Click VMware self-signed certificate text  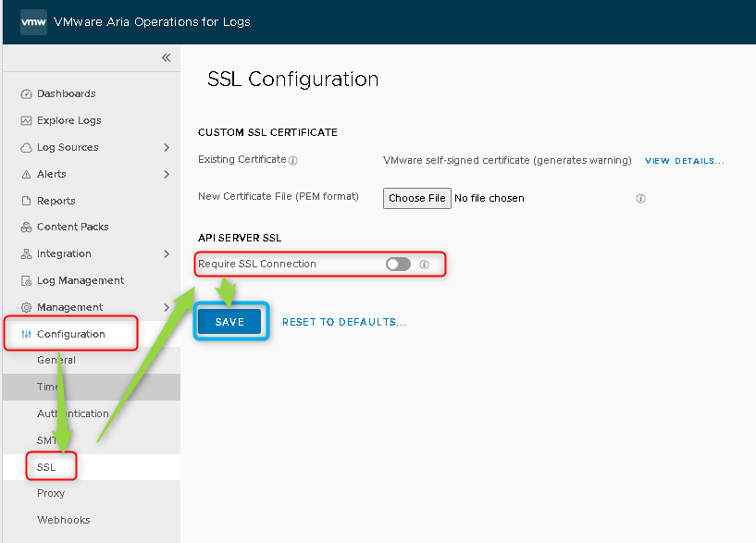(x=507, y=160)
